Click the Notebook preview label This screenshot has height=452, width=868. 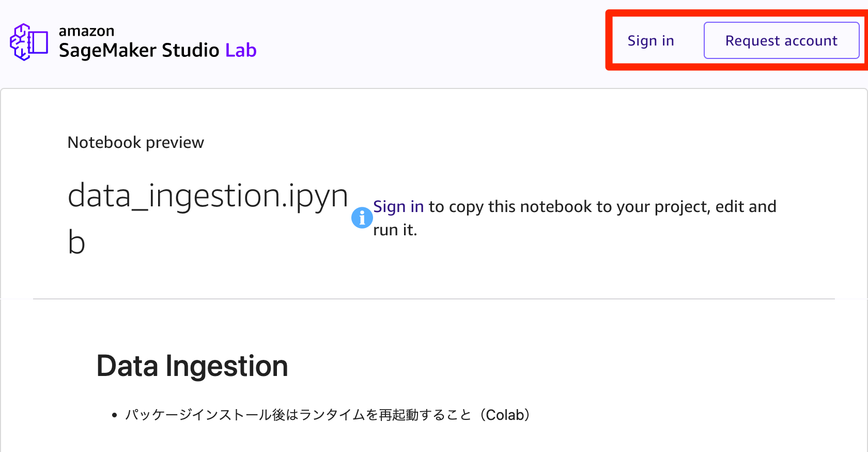pos(135,142)
